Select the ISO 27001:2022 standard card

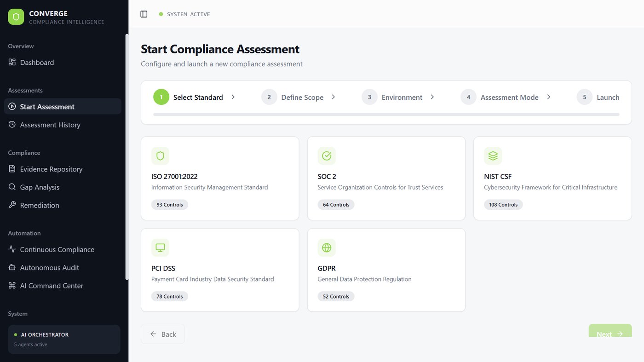220,178
